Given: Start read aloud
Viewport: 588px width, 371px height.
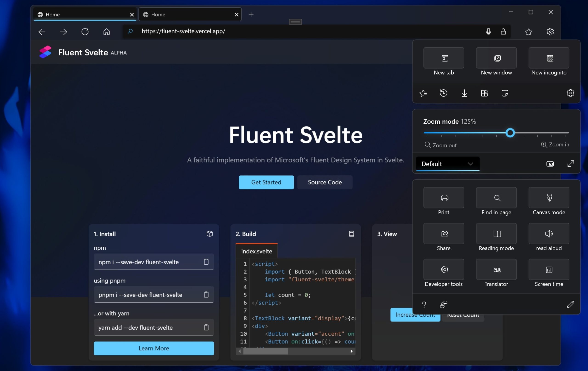Looking at the screenshot, I should coord(549,234).
